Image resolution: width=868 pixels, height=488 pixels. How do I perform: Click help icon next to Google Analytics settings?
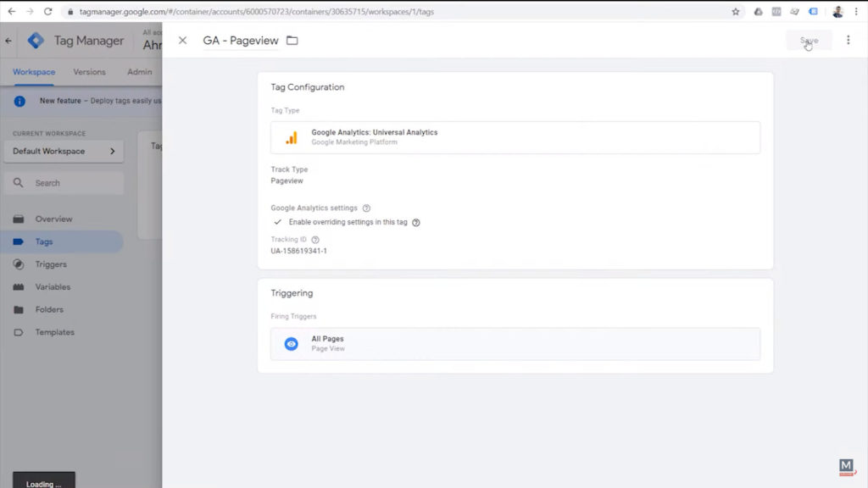pyautogui.click(x=366, y=208)
